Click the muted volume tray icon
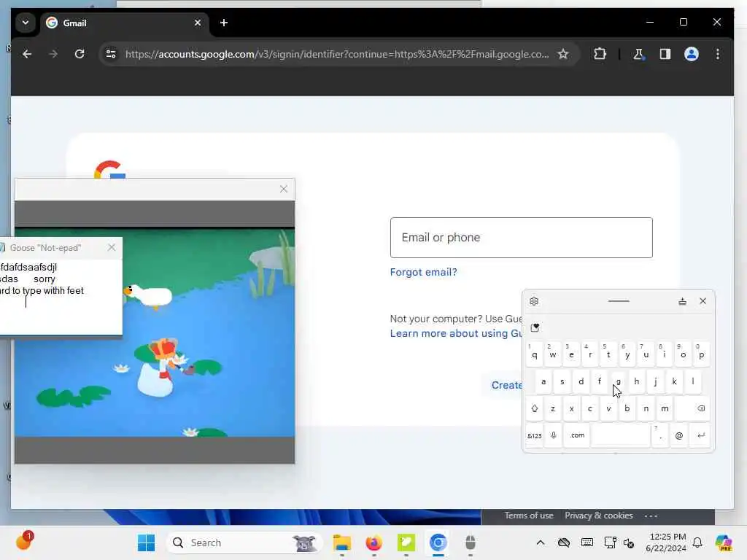Image resolution: width=747 pixels, height=560 pixels. tap(629, 543)
